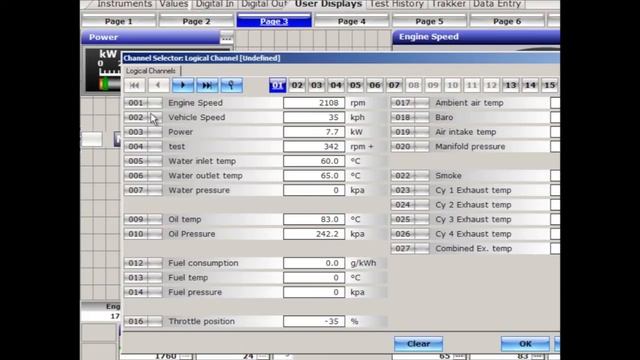Click the Oil Pressure value field 242.2
Image resolution: width=640 pixels, height=360 pixels.
point(314,234)
